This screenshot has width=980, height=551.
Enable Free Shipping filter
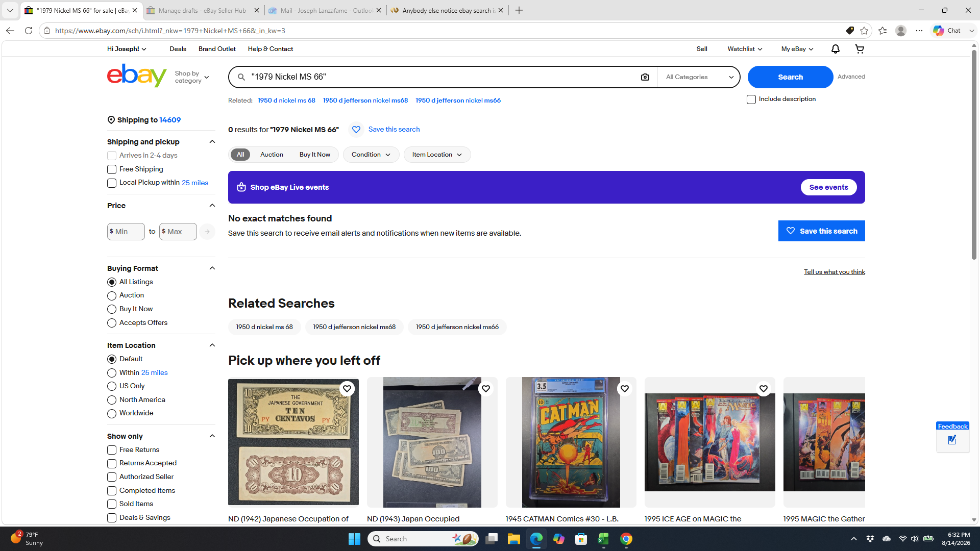[112, 169]
